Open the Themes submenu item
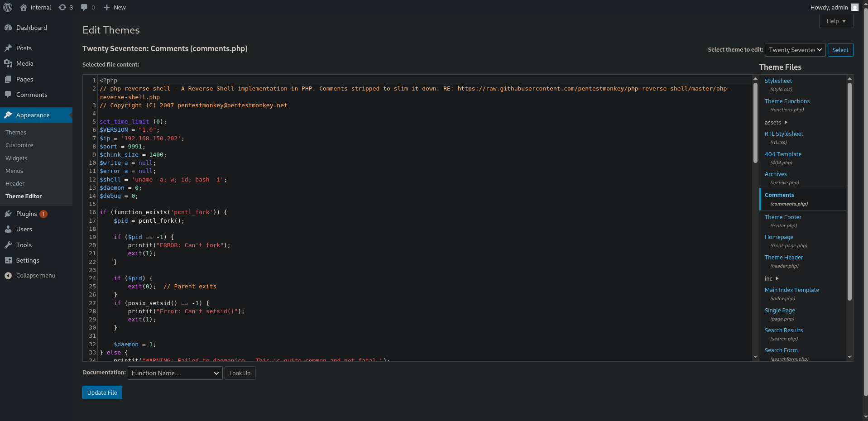Screen dimensions: 868x421 pyautogui.click(x=16, y=132)
